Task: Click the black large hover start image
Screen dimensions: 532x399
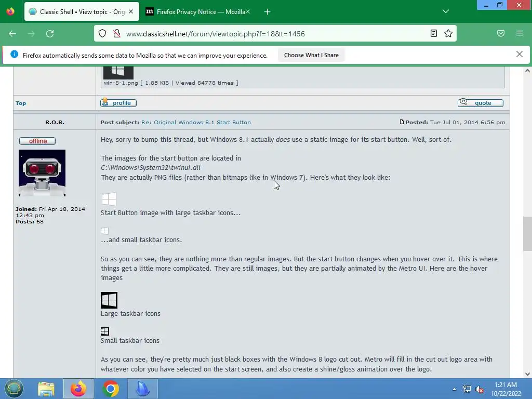Action: (x=109, y=300)
